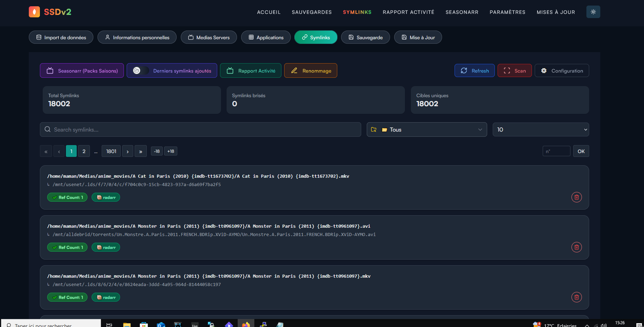Jump to last page with double chevron
Image resolution: width=644 pixels, height=327 pixels.
141,151
